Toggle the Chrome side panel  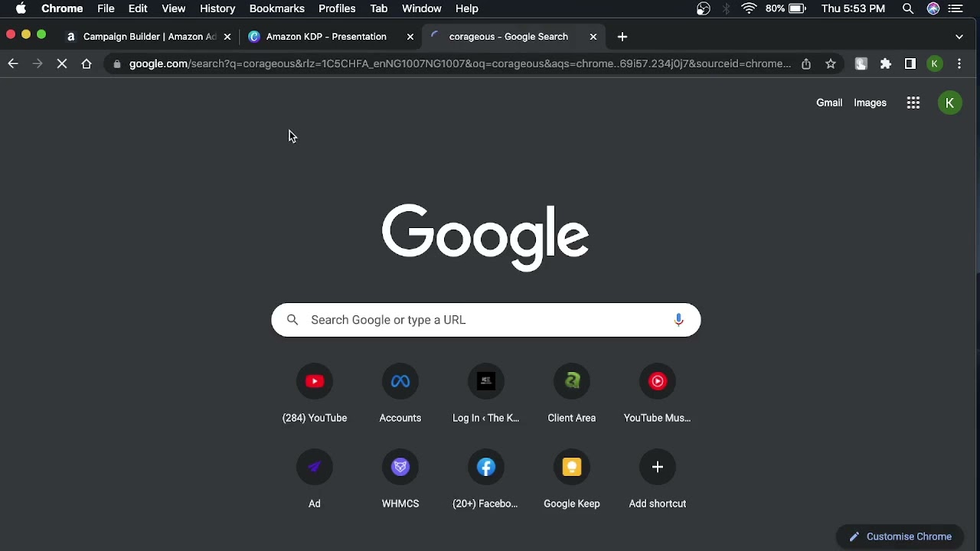pos(910,64)
